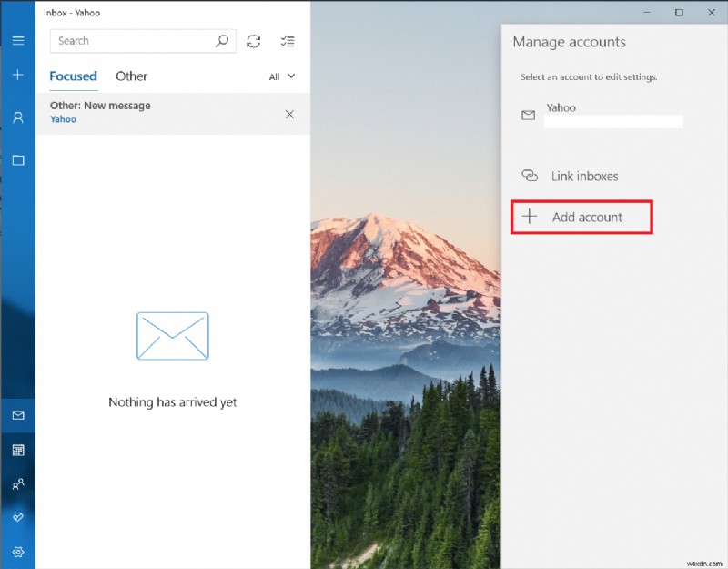Click the Manage accounts heading
The height and width of the screenshot is (569, 728).
(570, 42)
